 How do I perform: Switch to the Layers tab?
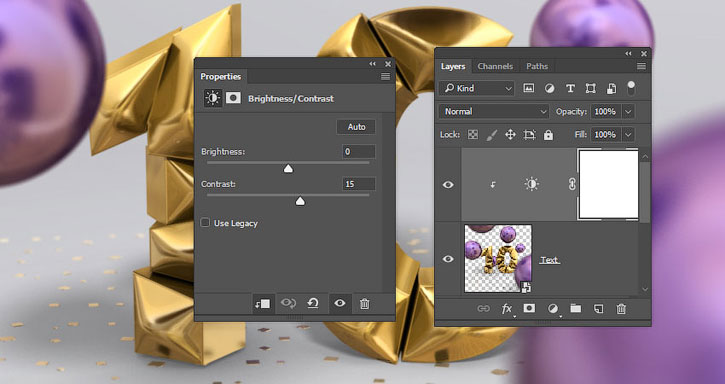453,67
